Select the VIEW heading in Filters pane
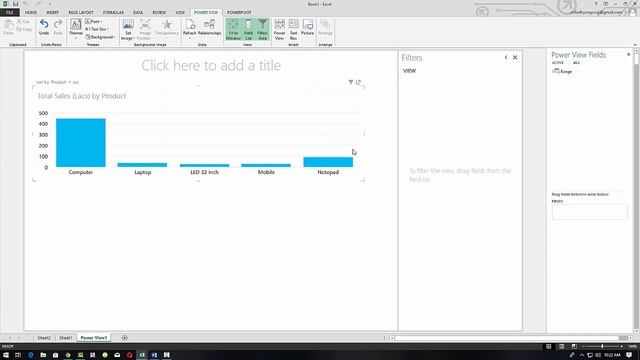This screenshot has height=360, width=640. (409, 71)
